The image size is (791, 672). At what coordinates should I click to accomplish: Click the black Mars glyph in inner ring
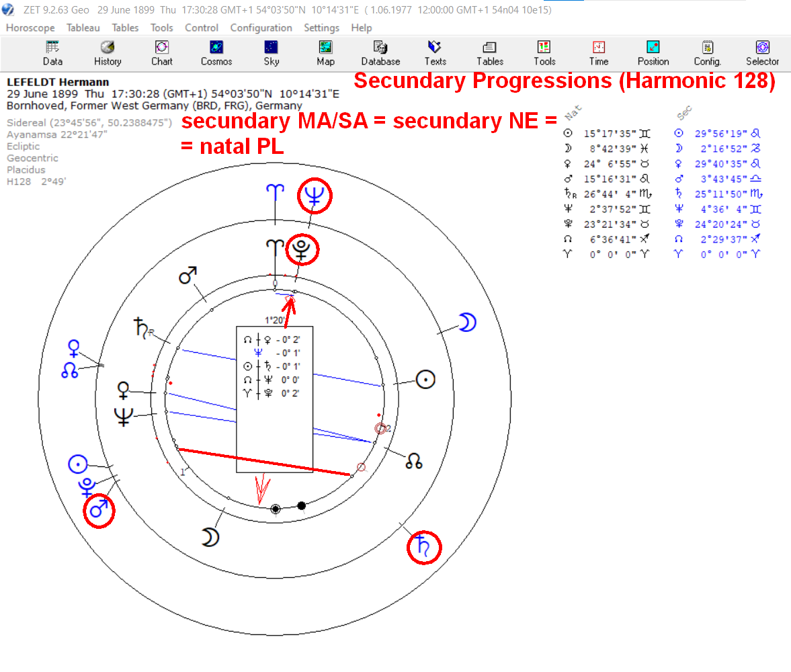click(188, 275)
